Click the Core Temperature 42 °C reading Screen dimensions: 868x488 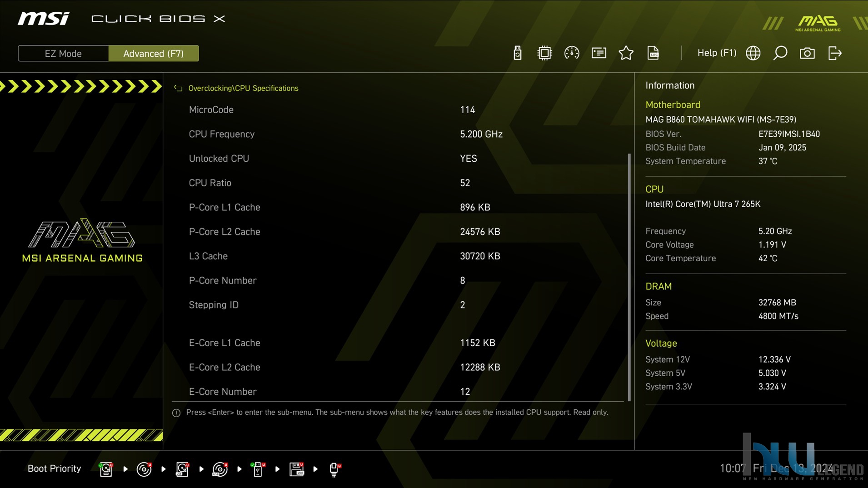tap(768, 258)
